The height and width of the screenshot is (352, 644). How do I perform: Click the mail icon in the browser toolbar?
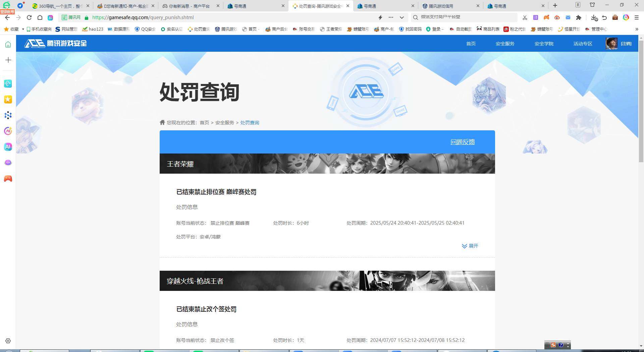point(568,17)
